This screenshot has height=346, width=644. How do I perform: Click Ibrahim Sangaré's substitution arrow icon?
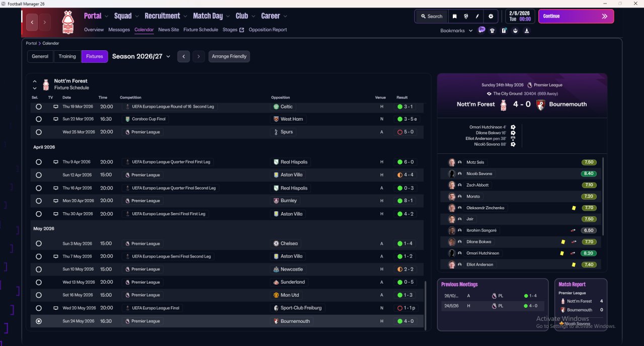pyautogui.click(x=573, y=230)
